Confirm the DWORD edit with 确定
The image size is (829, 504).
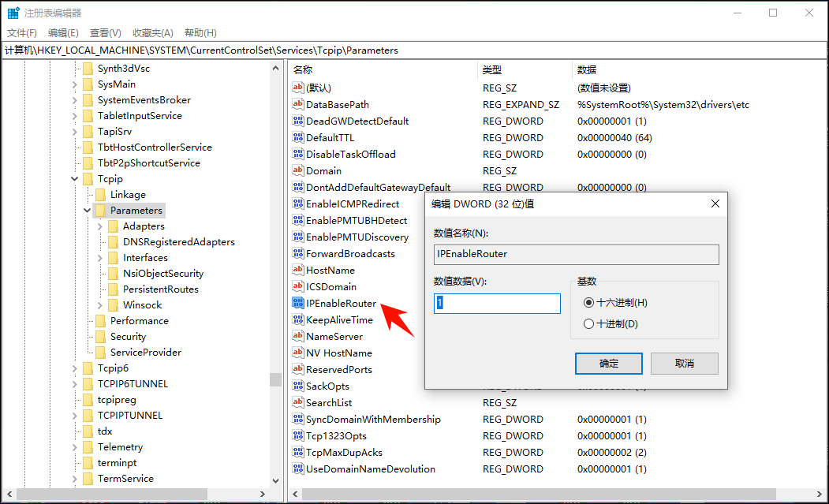[608, 364]
